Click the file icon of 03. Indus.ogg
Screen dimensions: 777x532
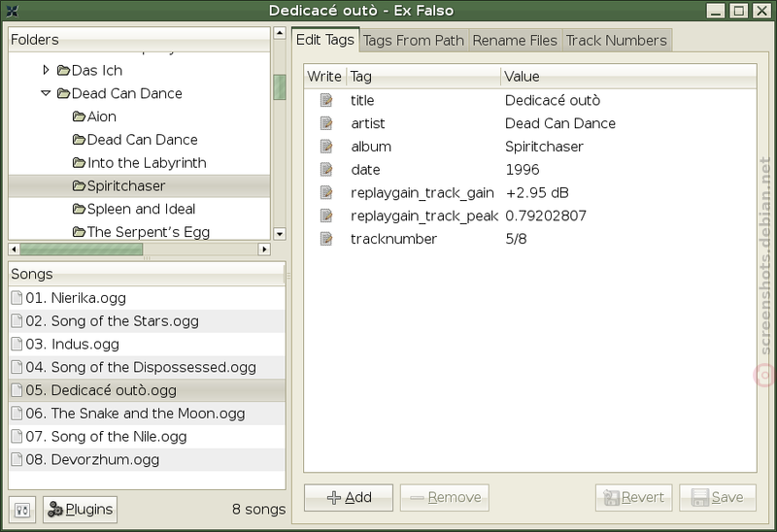pos(17,344)
